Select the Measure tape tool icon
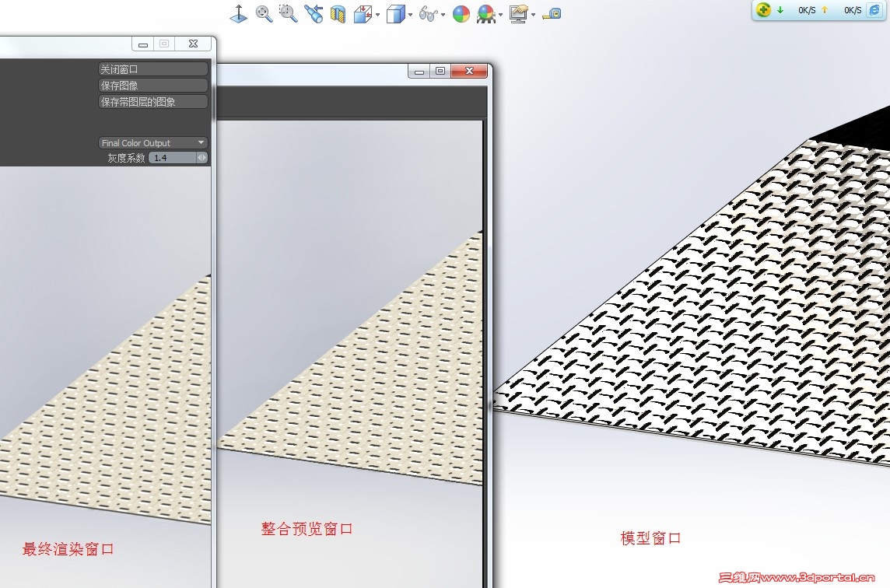 tap(552, 14)
